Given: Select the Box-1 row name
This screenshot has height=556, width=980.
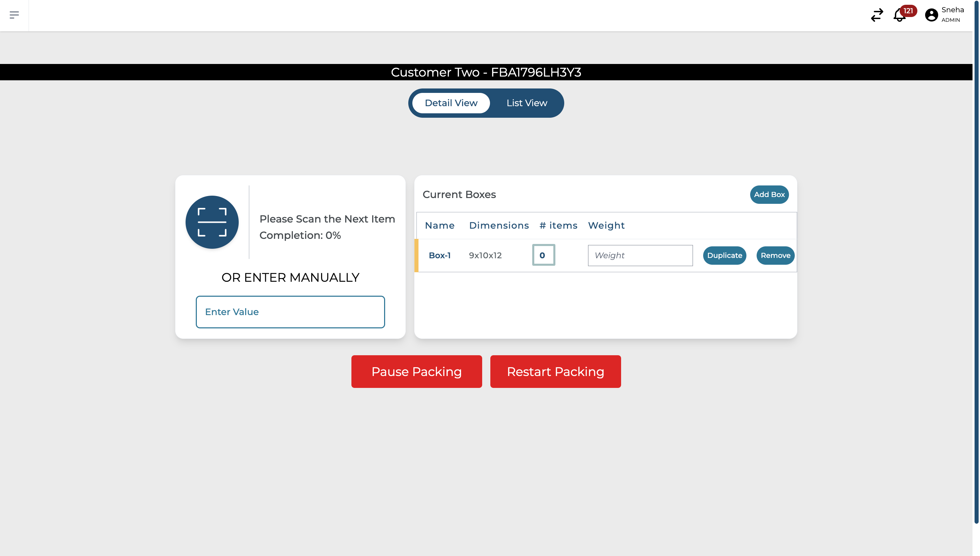Looking at the screenshot, I should 439,256.
